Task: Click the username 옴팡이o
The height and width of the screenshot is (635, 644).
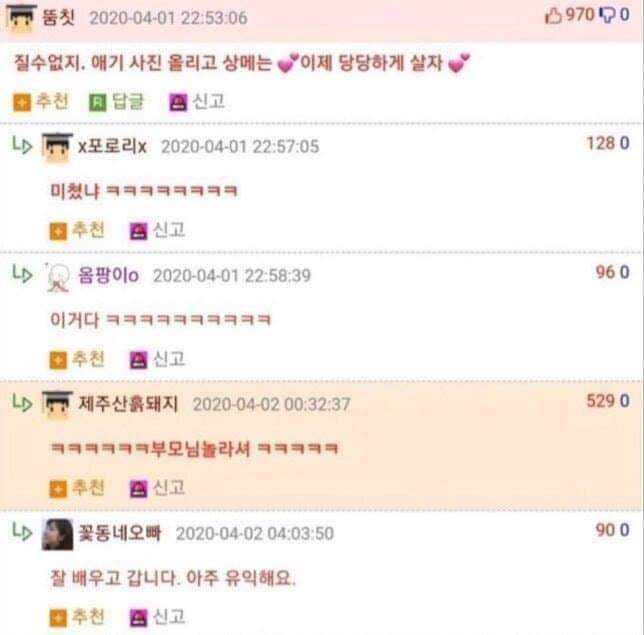Action: pos(108,275)
